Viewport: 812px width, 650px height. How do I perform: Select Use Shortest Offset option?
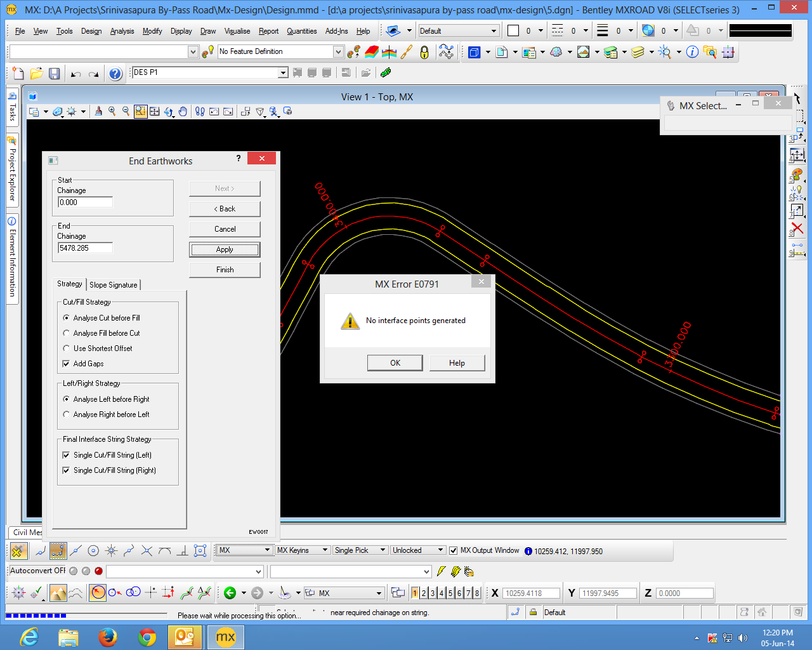coord(98,348)
